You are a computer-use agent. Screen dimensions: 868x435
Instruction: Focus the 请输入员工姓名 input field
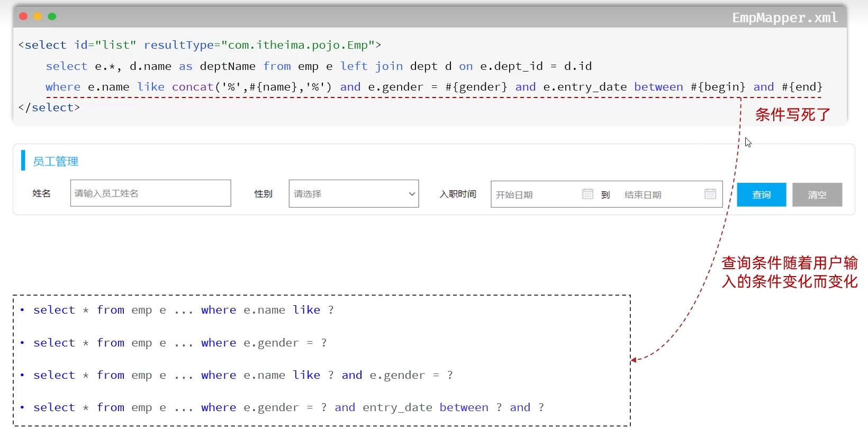pyautogui.click(x=150, y=193)
